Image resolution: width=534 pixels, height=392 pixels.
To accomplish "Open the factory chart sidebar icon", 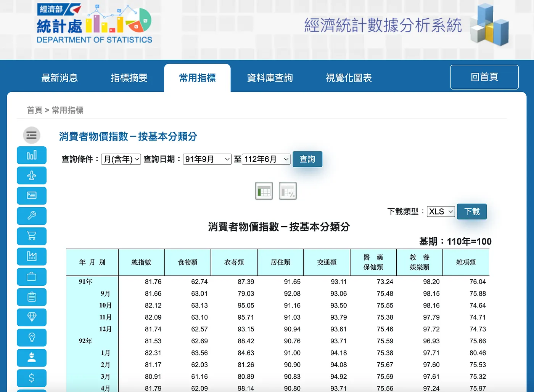I will (32, 256).
